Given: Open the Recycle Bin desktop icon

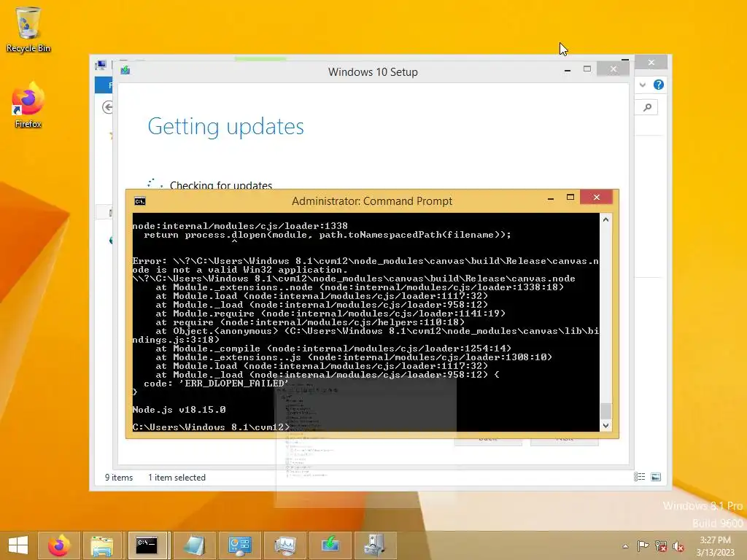Looking at the screenshot, I should point(28,29).
